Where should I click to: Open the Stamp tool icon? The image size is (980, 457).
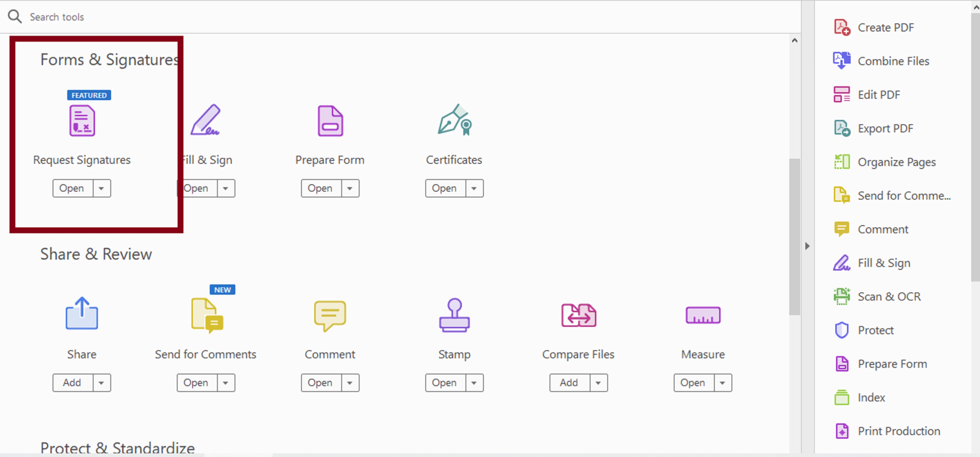454,315
